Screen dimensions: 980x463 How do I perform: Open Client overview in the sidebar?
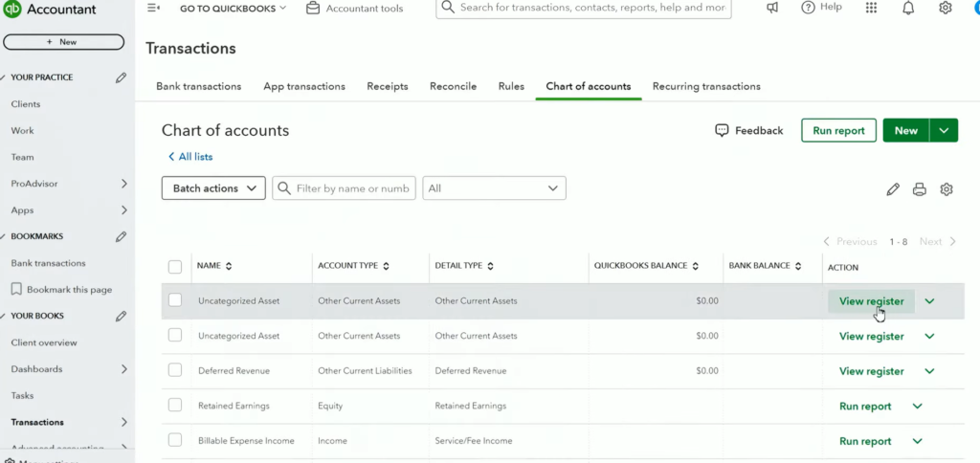(44, 343)
